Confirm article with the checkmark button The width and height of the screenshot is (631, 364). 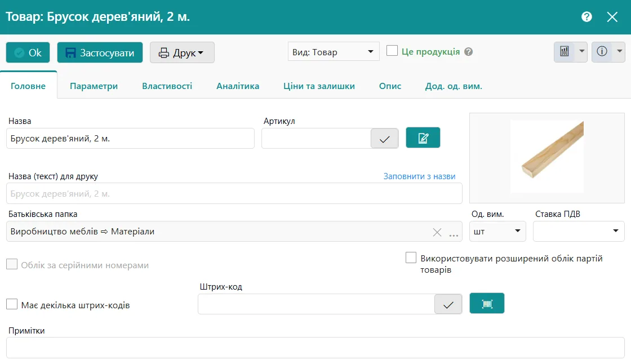click(385, 139)
